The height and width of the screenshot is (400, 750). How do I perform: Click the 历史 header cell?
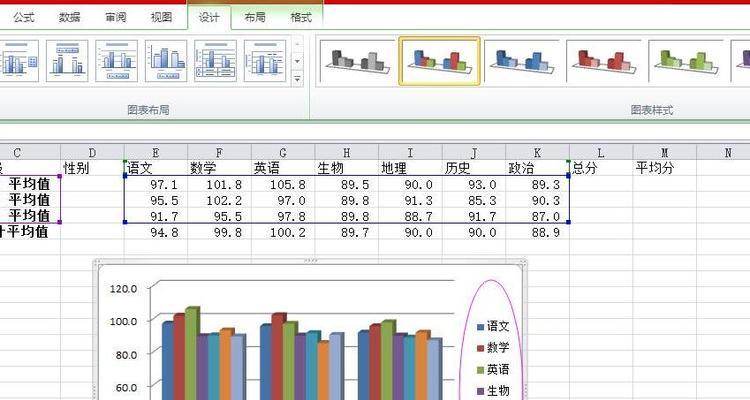click(474, 168)
